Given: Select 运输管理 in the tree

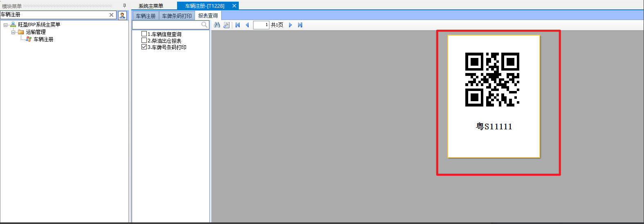Looking at the screenshot, I should tap(36, 32).
